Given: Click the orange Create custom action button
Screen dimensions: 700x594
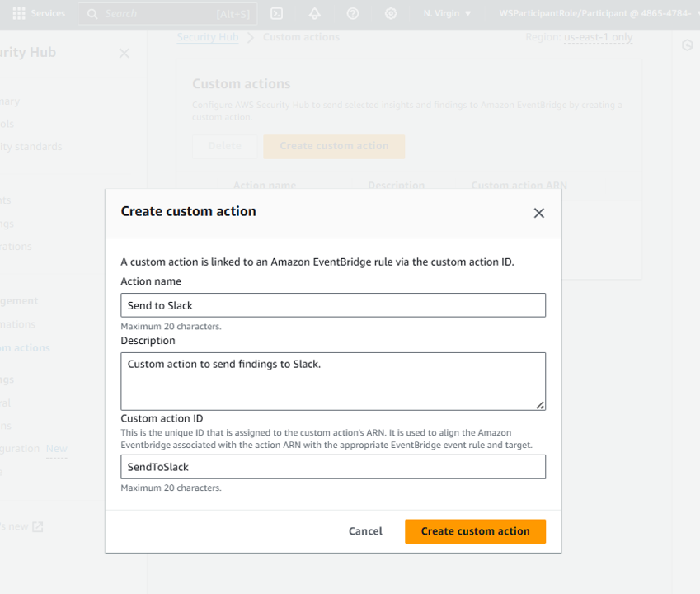Looking at the screenshot, I should [x=475, y=531].
